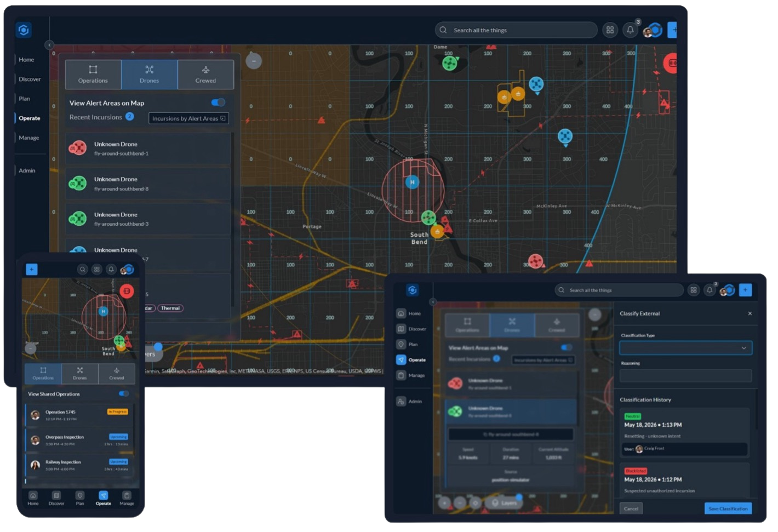This screenshot has height=532, width=778.
Task: Click the search field in the tablet window
Action: (619, 290)
